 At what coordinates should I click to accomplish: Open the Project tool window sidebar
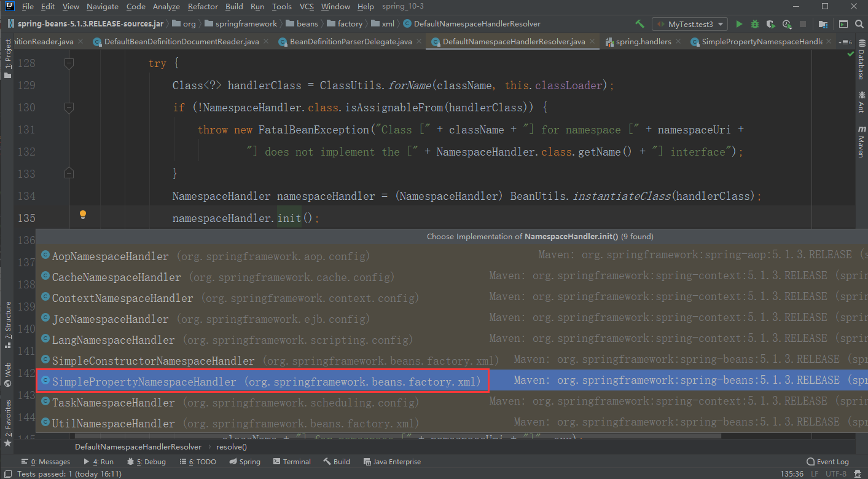point(7,59)
